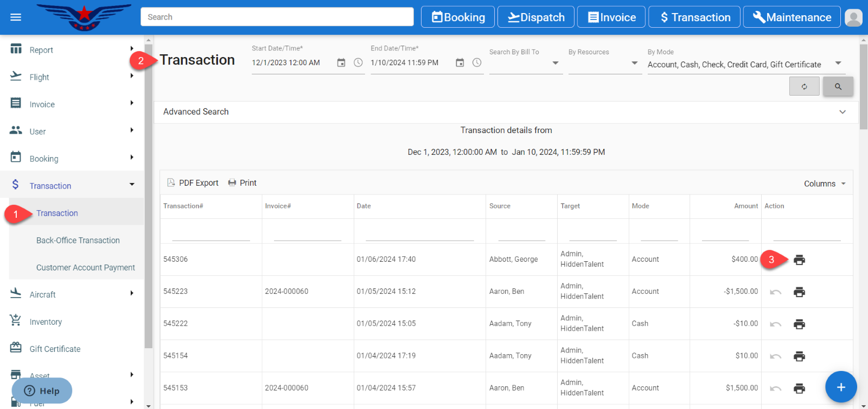Open the By Resources dropdown
The height and width of the screenshot is (409, 868).
pos(634,64)
